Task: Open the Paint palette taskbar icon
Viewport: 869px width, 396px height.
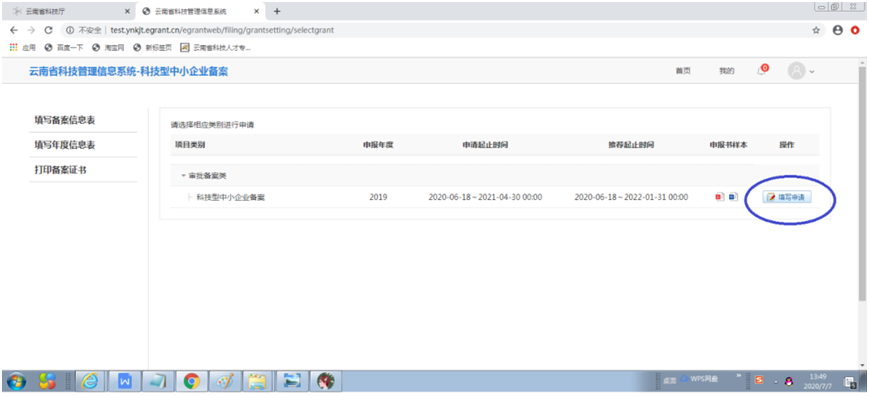Action: 225,381
